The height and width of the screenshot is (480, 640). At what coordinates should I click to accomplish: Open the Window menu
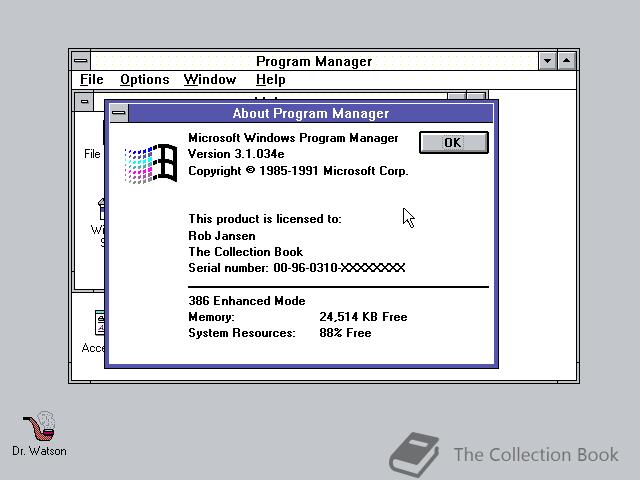click(x=210, y=79)
